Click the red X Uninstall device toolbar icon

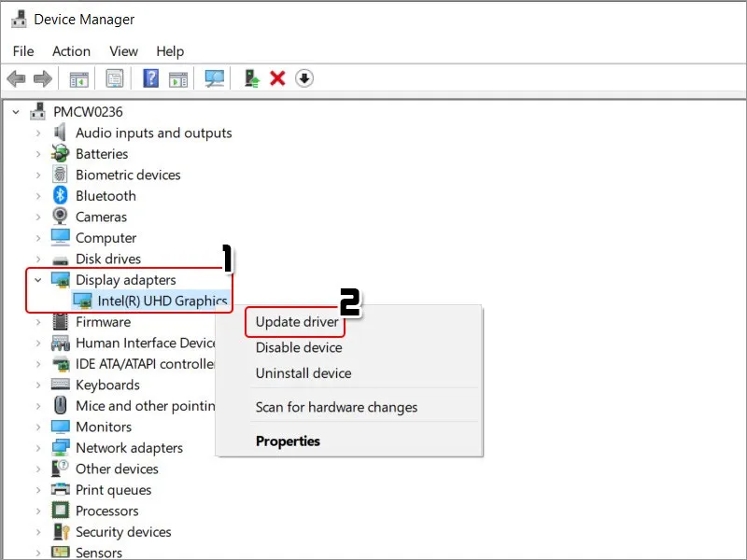point(277,79)
